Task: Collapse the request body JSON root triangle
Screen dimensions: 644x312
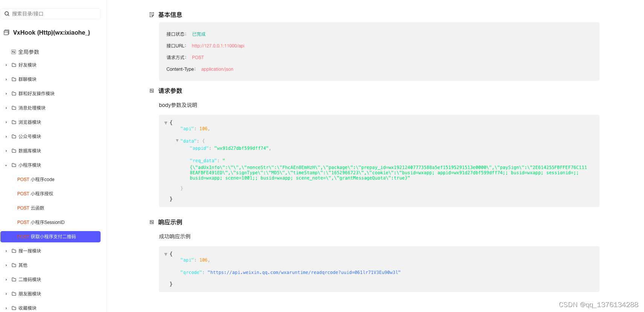Action: (166, 123)
